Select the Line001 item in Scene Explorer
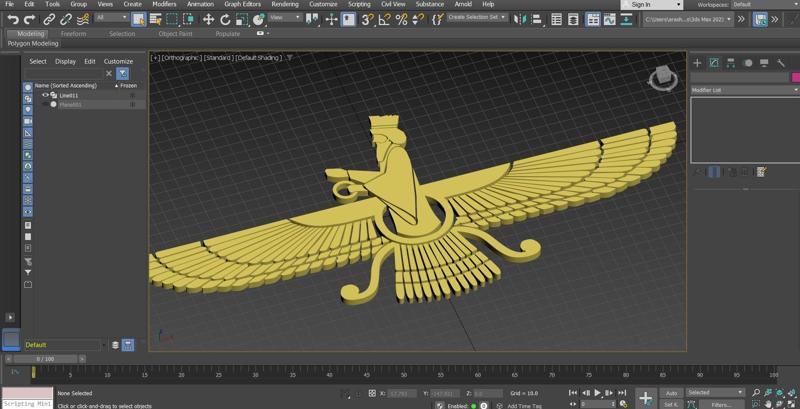This screenshot has height=409, width=800. 69,95
